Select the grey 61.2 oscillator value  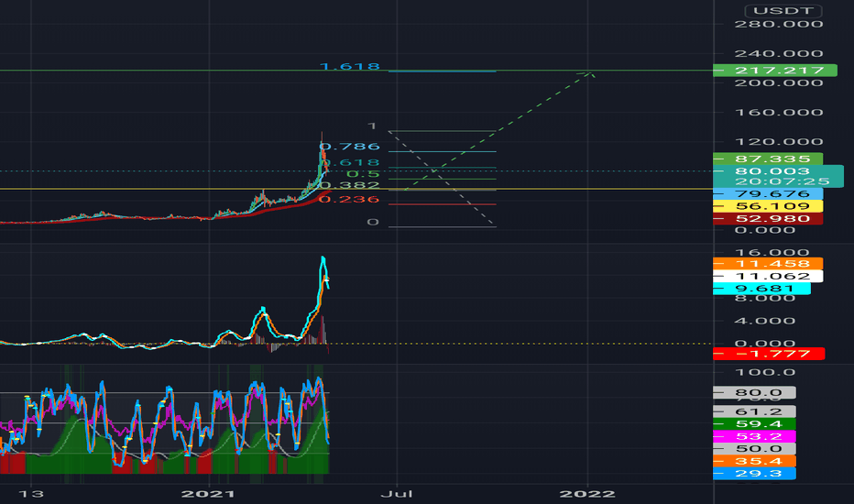[754, 411]
